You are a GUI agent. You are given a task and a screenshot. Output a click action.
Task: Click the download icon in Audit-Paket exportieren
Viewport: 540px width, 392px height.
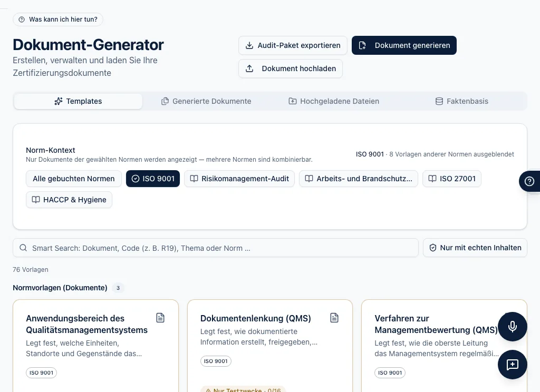(249, 45)
